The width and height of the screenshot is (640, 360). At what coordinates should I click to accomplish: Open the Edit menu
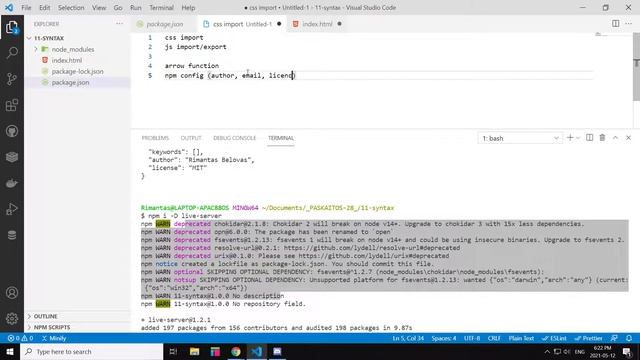point(44,7)
